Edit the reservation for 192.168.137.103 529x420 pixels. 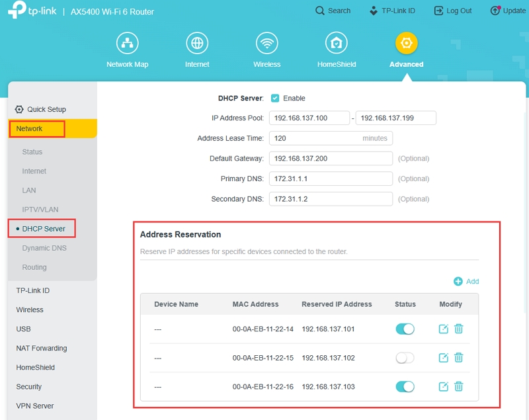(x=444, y=387)
